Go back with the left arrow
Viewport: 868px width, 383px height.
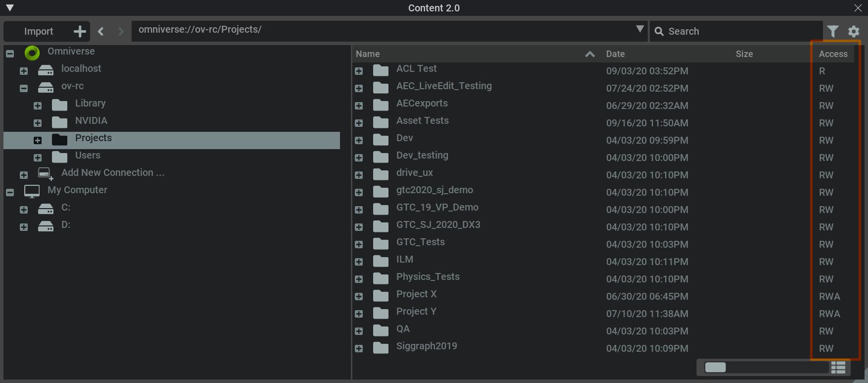pyautogui.click(x=101, y=31)
